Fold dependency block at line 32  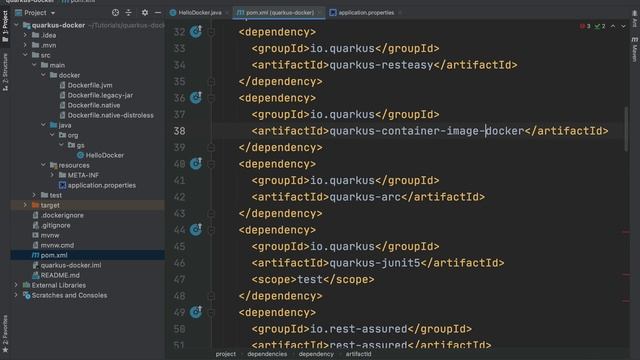[x=211, y=32]
